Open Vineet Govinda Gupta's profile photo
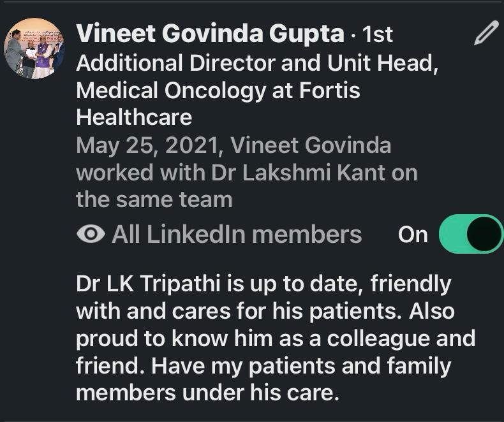 (34, 48)
